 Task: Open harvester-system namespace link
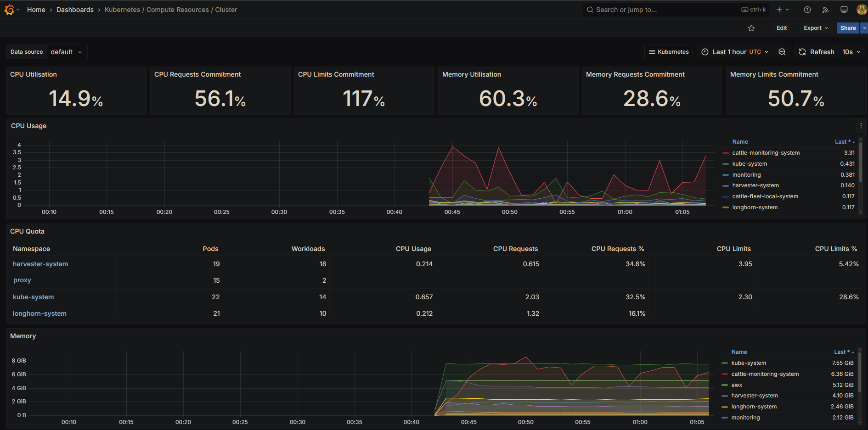coord(40,264)
